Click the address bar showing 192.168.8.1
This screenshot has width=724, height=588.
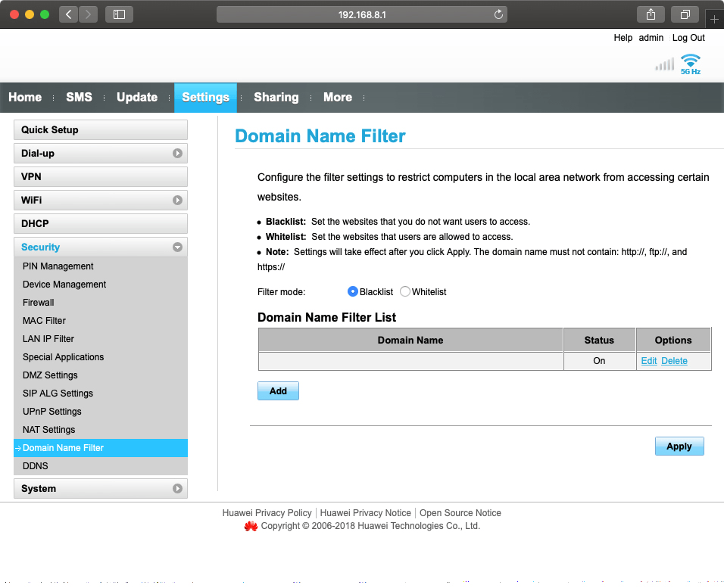coord(362,14)
